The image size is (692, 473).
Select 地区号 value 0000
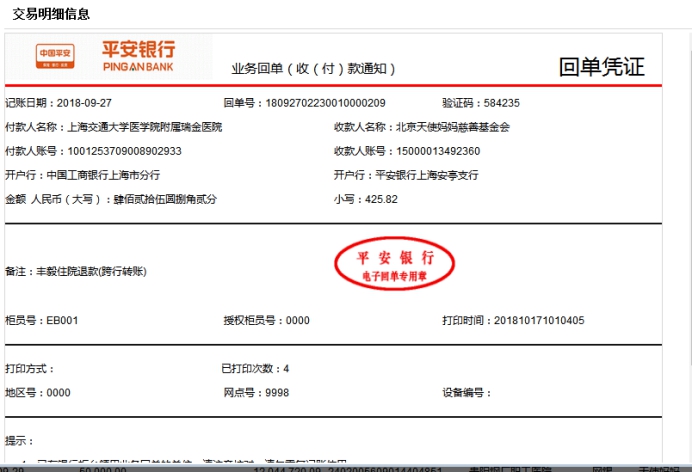pos(58,393)
